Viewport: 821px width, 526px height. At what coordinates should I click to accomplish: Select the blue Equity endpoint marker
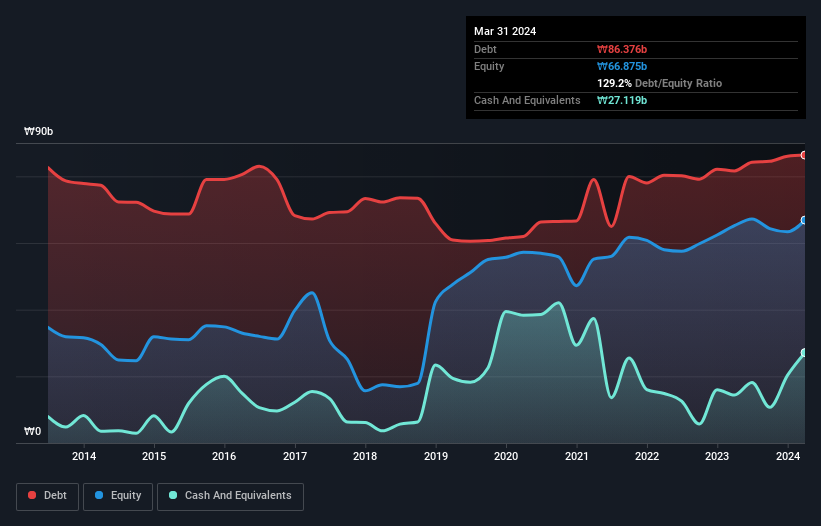pyautogui.click(x=804, y=220)
